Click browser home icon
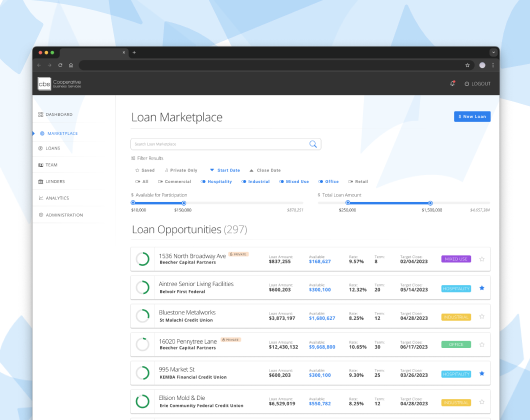The image size is (530, 420). point(71,65)
